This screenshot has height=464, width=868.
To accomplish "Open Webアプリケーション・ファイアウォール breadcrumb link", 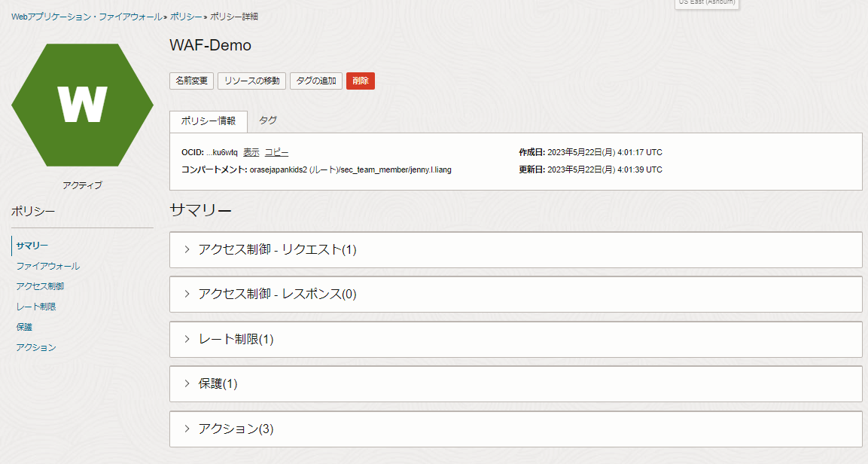I will tap(87, 17).
